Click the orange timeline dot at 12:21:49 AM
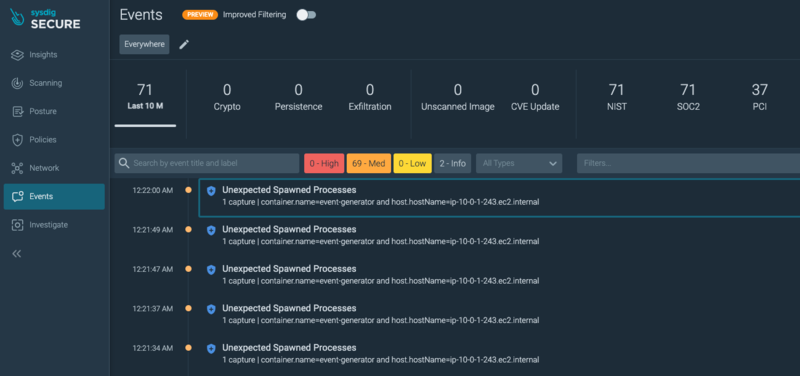The height and width of the screenshot is (376, 800). 188,230
